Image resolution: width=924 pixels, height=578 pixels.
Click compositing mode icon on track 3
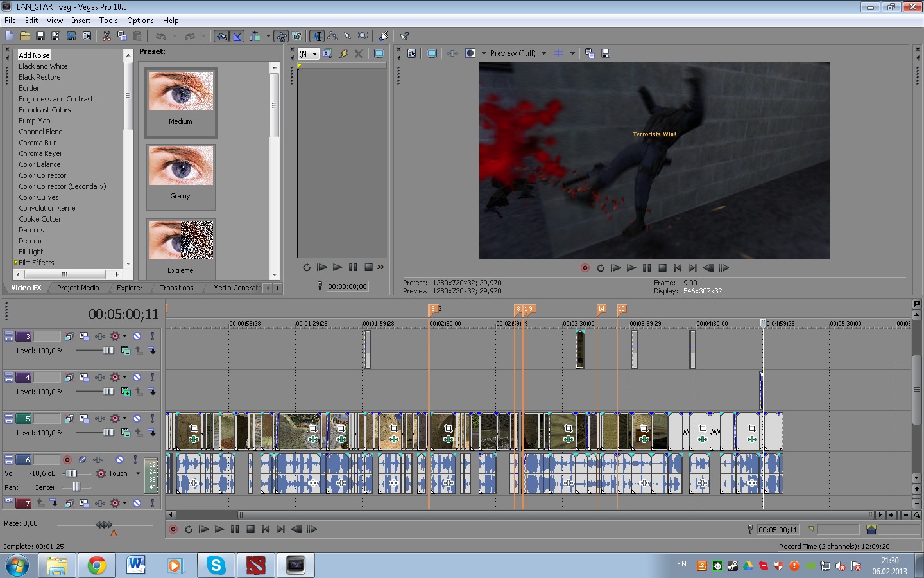click(x=126, y=350)
